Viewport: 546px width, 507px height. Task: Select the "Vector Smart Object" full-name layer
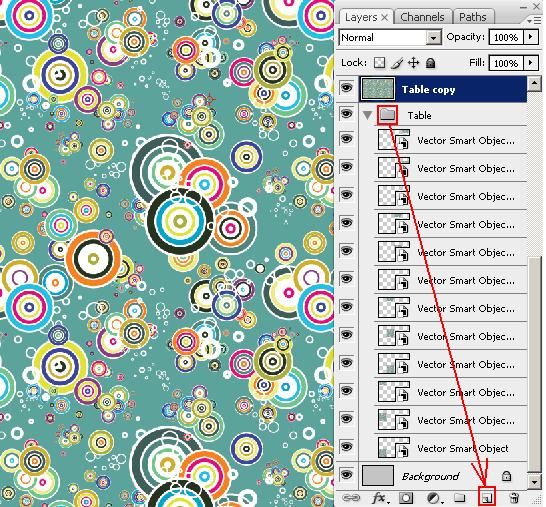(463, 448)
